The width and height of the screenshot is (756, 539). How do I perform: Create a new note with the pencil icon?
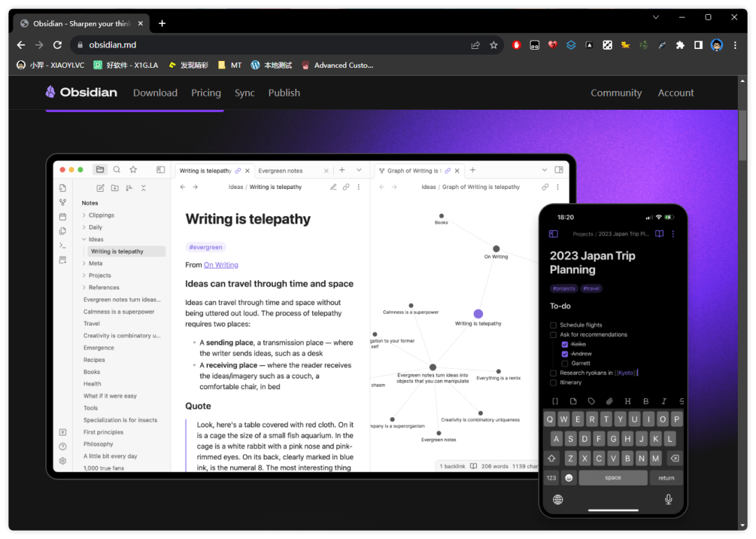pos(100,188)
